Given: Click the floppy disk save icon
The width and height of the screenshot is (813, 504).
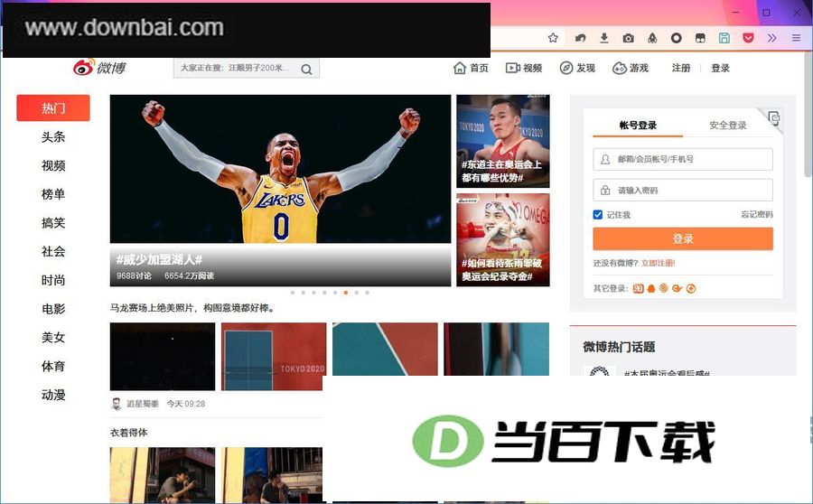Looking at the screenshot, I should coord(724,38).
